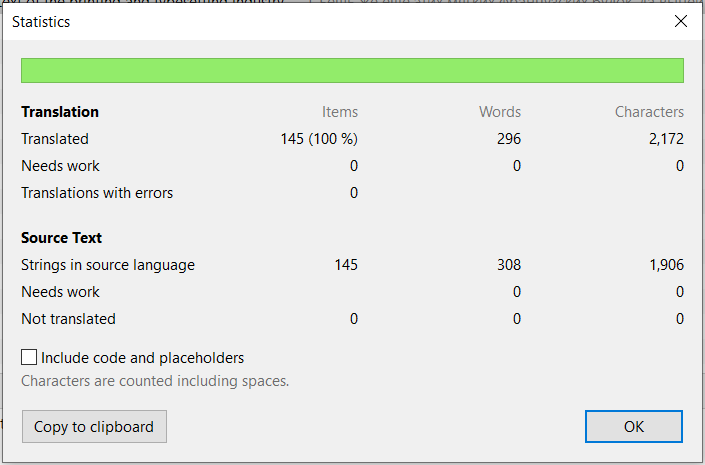The width and height of the screenshot is (705, 465).
Task: Confirm the dialog with the OK button
Action: pos(633,427)
